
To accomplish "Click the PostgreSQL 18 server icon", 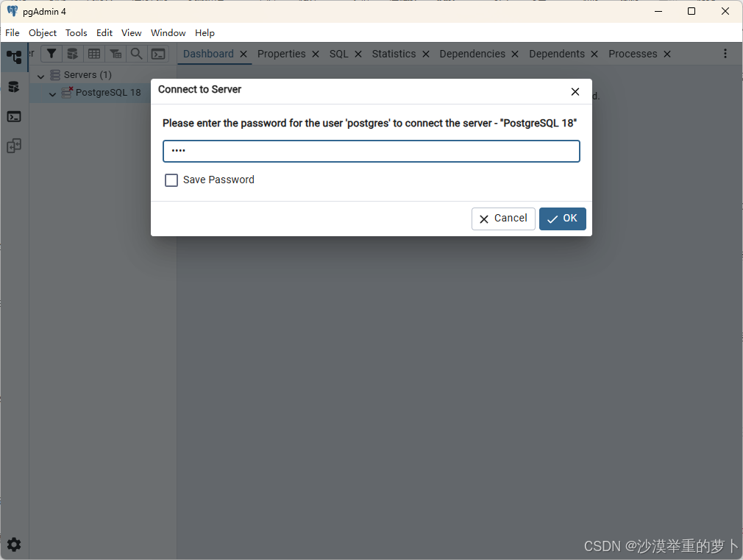I will point(67,92).
